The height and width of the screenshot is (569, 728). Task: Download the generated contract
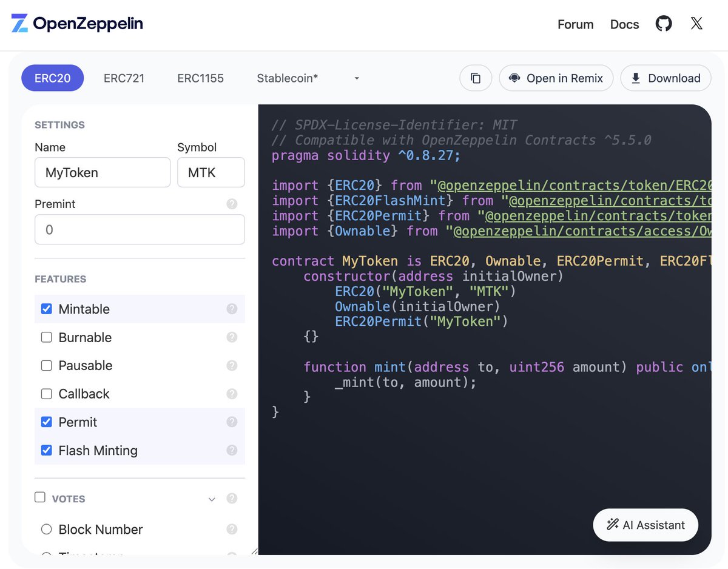[666, 78]
